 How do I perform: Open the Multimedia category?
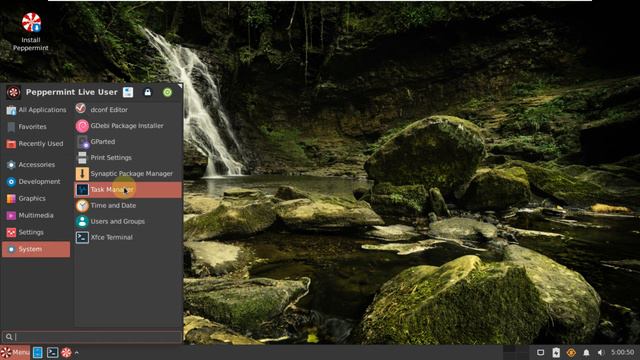click(x=36, y=215)
